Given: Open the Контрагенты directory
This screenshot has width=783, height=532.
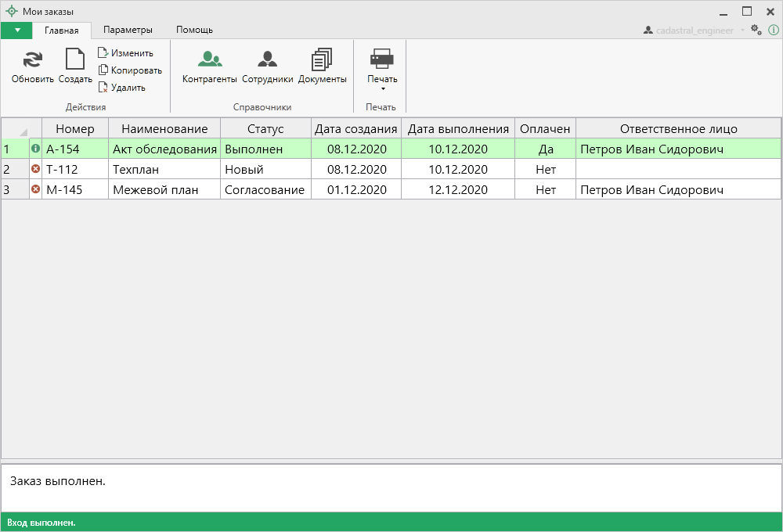Looking at the screenshot, I should pos(209,60).
